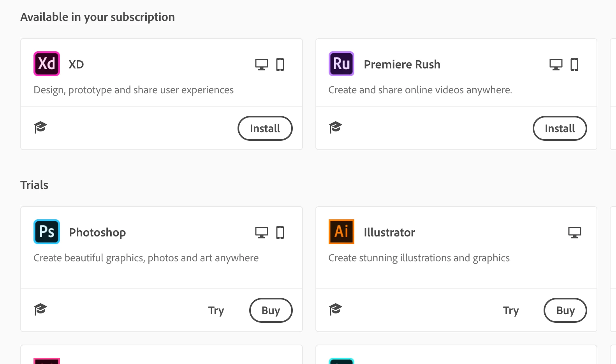Click XD mobile platform icon
Screen dimensions: 616x364
(280, 64)
